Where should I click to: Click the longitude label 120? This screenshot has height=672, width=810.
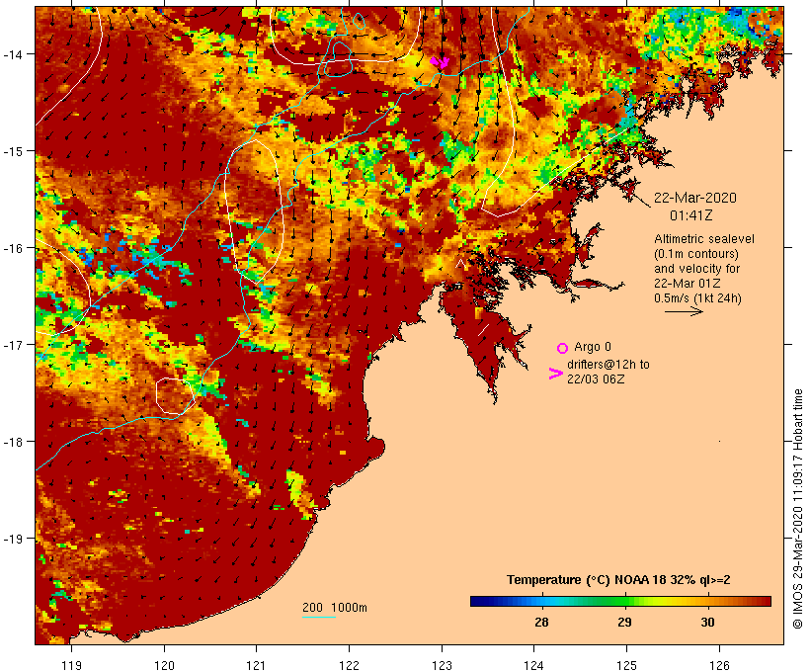tap(164, 665)
